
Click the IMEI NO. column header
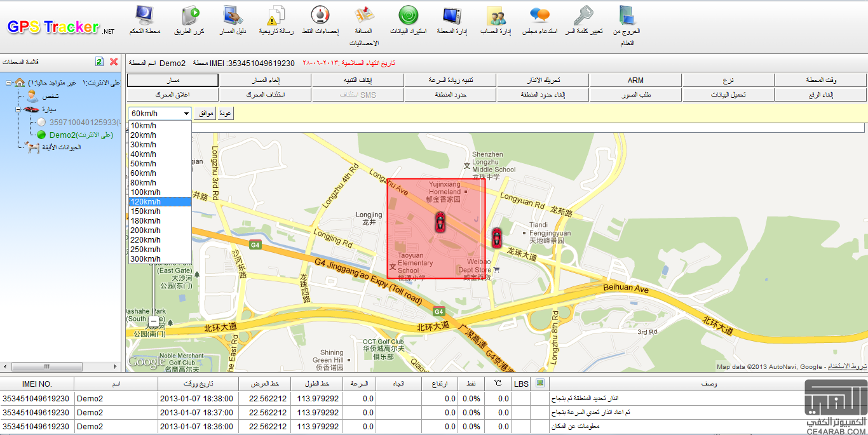pos(37,384)
